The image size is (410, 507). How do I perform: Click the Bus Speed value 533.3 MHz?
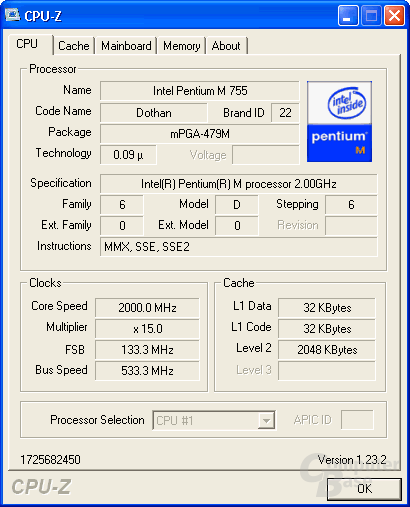(x=147, y=371)
